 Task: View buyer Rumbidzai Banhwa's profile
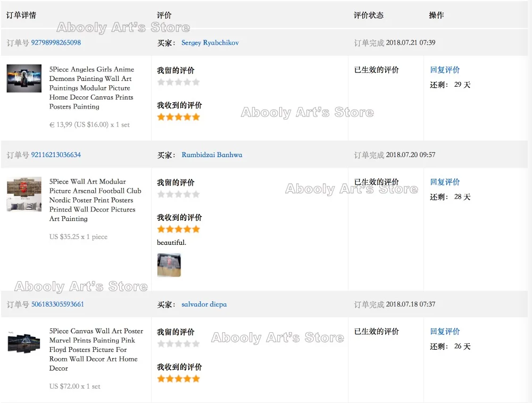tap(212, 155)
